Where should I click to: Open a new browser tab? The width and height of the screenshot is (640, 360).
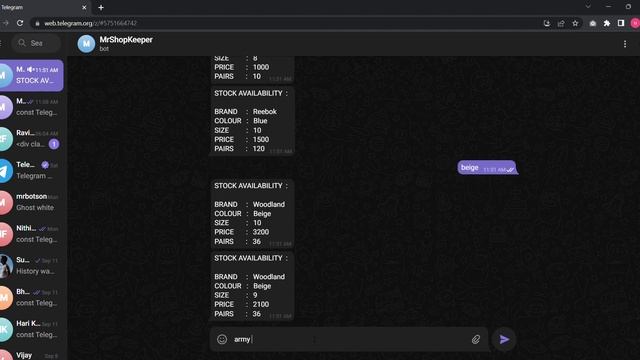(x=101, y=7)
